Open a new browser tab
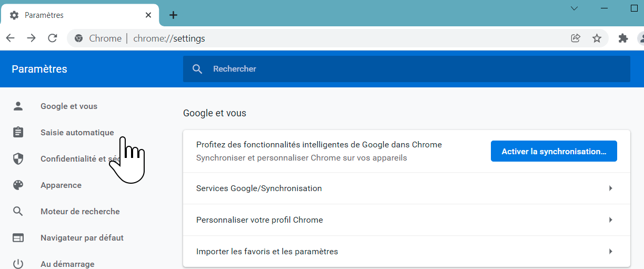 173,15
